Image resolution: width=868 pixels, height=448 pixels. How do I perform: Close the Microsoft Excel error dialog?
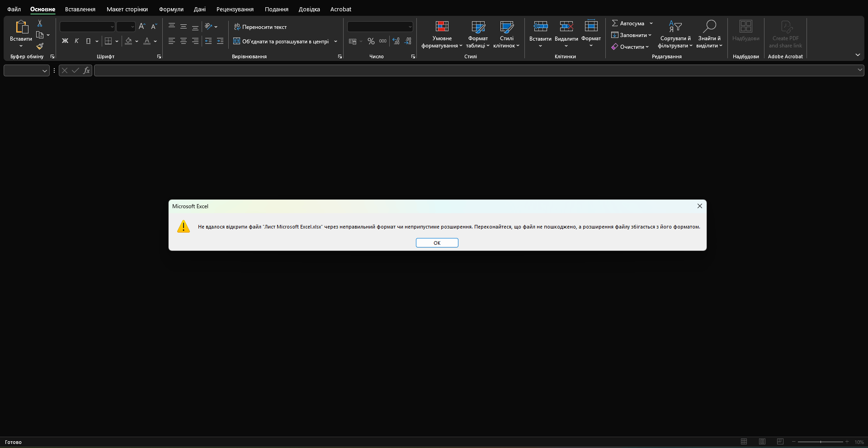[x=700, y=206]
